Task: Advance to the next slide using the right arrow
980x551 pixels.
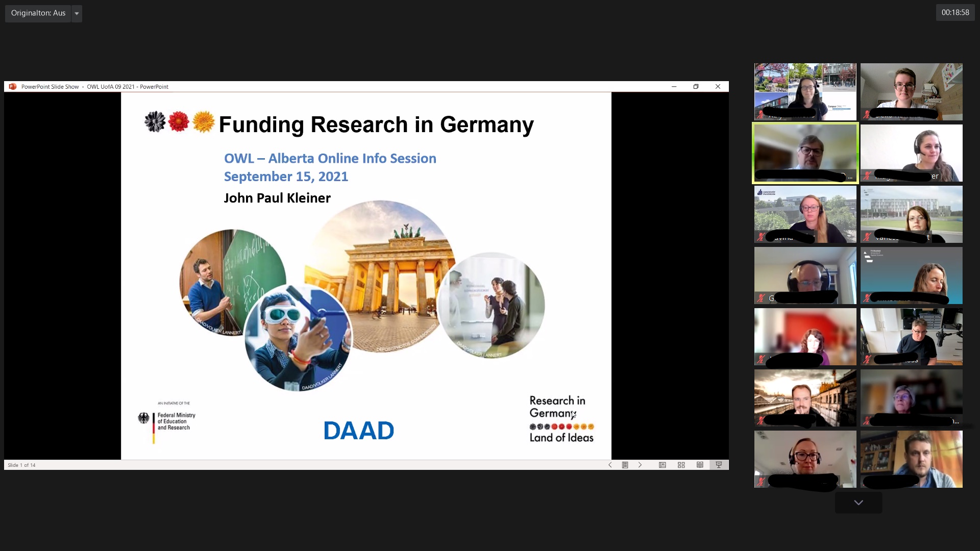Action: coord(640,465)
